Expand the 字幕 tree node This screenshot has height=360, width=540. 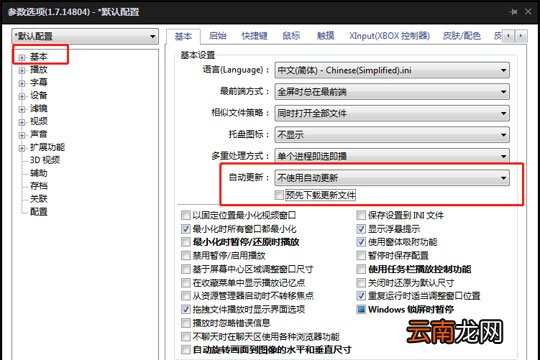(x=22, y=83)
